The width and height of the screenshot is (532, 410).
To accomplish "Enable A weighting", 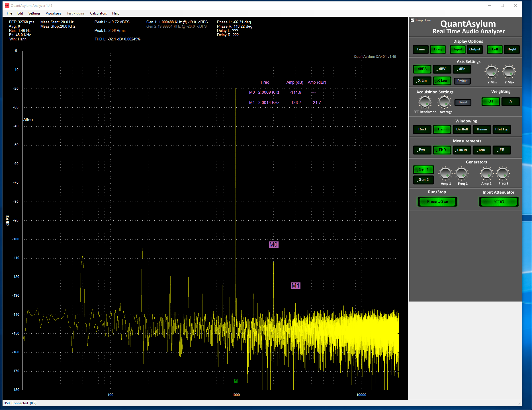I will tap(511, 101).
